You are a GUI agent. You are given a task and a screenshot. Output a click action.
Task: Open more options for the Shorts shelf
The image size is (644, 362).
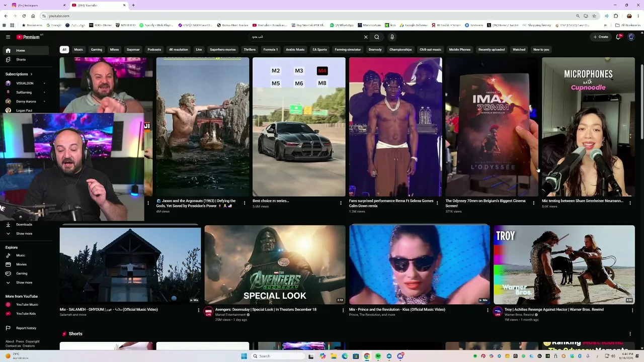pyautogui.click(x=630, y=334)
